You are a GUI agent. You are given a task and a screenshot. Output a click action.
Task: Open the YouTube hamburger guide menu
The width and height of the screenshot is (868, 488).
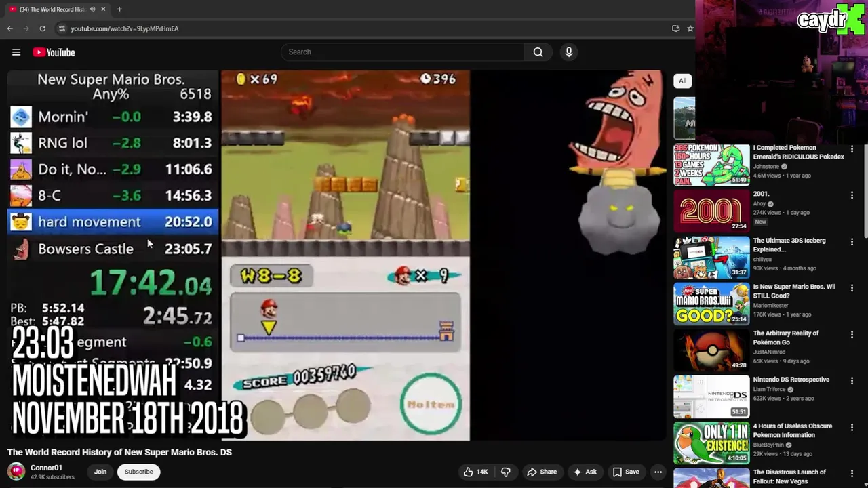(x=16, y=52)
